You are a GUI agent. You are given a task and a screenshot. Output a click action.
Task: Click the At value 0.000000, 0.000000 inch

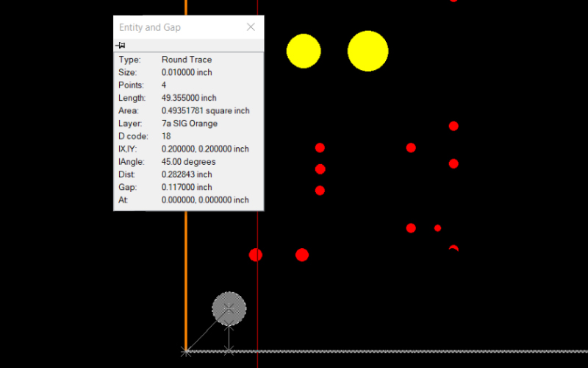[205, 200]
